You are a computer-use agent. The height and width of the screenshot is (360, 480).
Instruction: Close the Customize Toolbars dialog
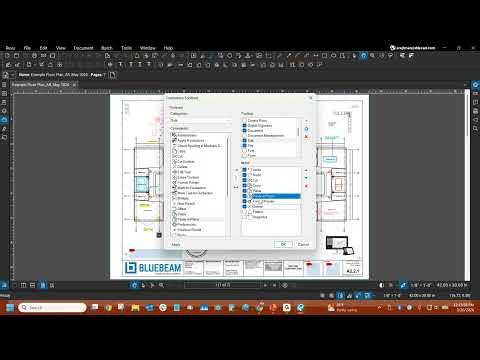pos(311,98)
